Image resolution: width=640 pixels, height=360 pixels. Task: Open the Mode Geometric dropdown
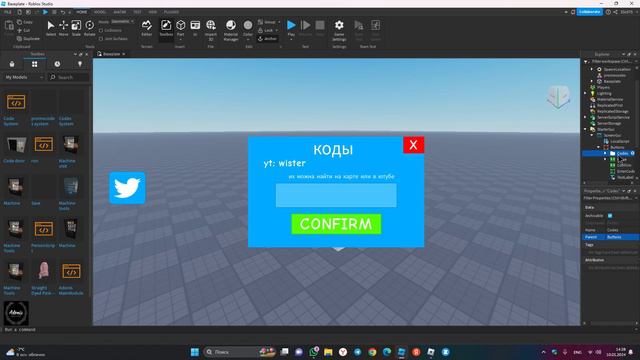click(122, 22)
